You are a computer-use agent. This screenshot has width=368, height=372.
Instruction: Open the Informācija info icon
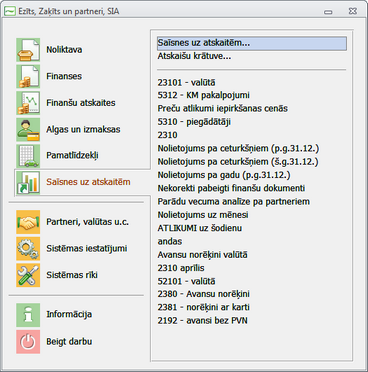click(x=28, y=315)
